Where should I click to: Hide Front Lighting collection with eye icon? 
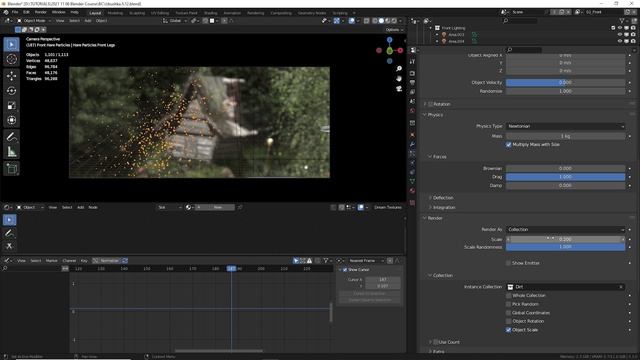620,28
